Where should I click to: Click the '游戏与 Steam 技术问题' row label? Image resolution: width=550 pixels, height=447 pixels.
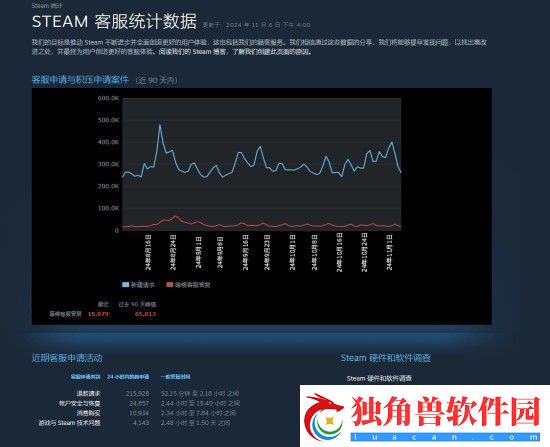coord(70,423)
